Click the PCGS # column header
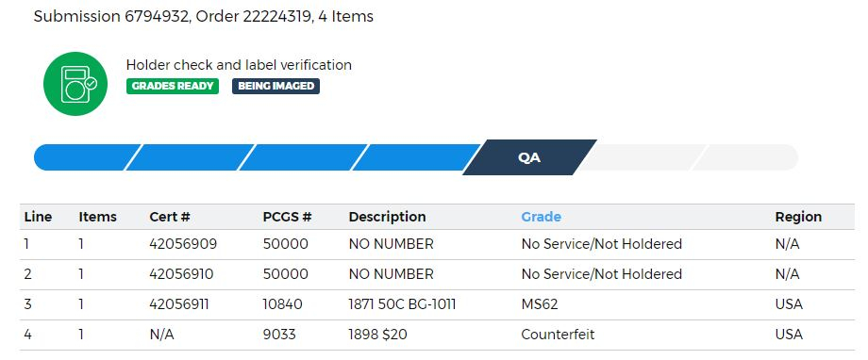This screenshot has height=360, width=868. 288,217
